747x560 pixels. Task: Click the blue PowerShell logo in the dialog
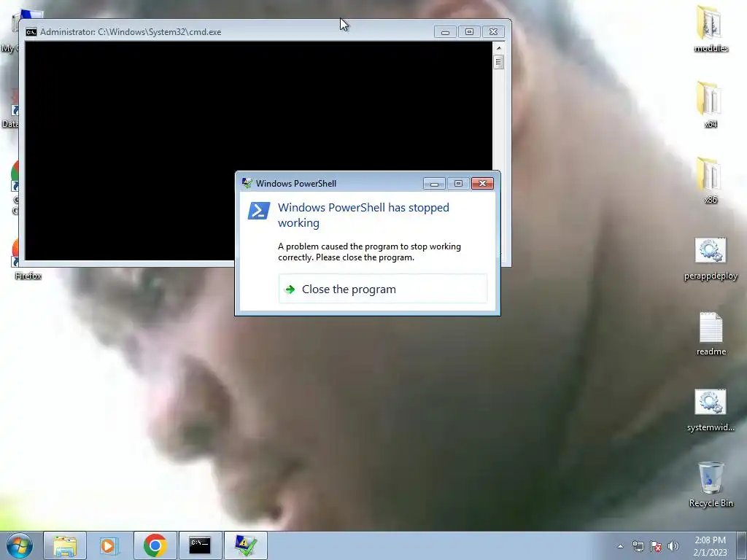click(x=259, y=211)
